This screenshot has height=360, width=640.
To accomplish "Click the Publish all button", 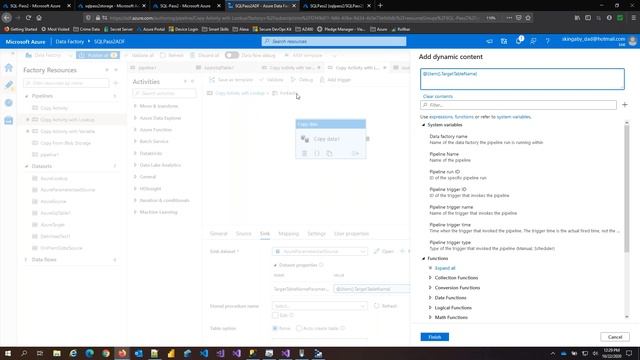I will [x=98, y=55].
